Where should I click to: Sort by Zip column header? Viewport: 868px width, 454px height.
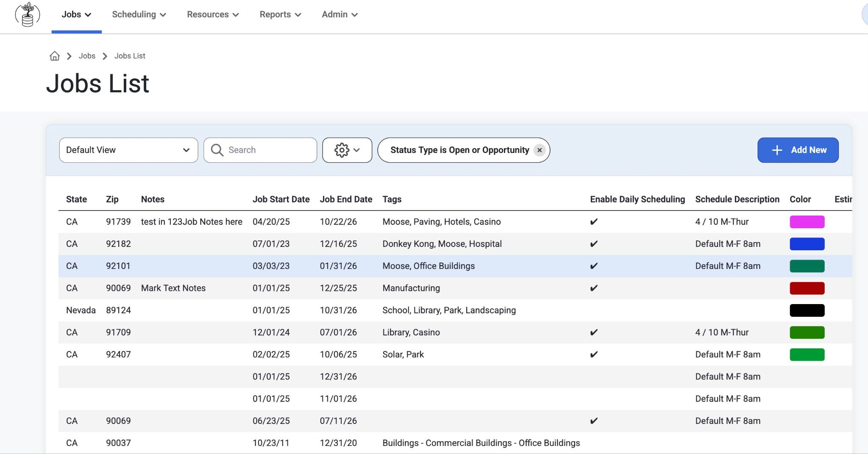(x=112, y=199)
